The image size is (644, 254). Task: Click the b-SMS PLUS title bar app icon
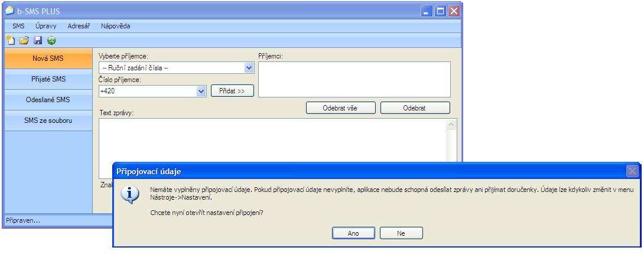10,11
